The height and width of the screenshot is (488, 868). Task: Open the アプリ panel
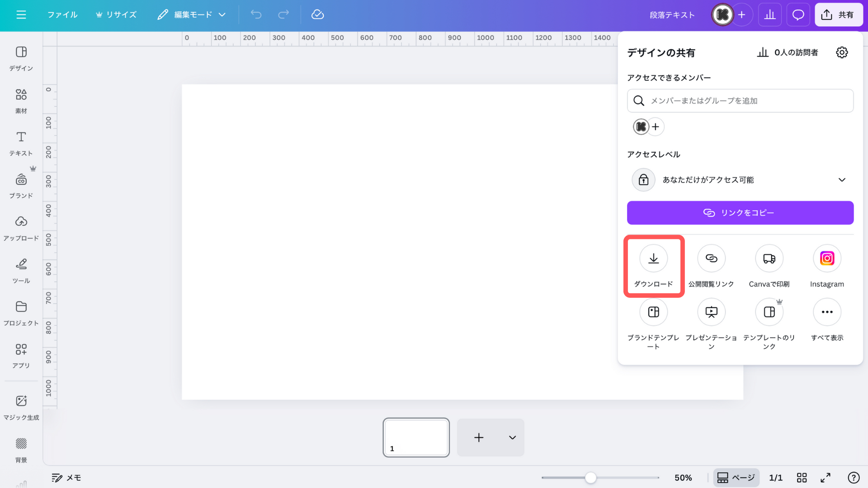(21, 356)
